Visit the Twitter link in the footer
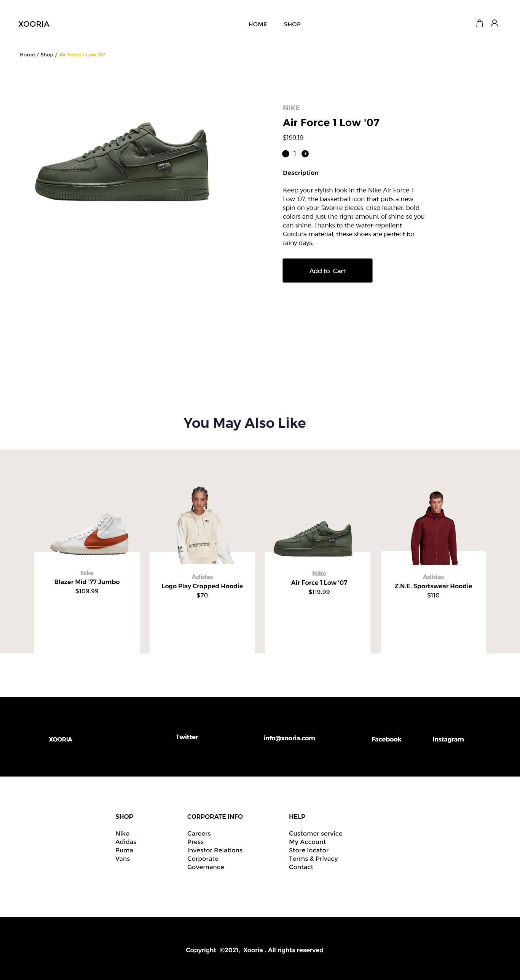Image resolution: width=520 pixels, height=980 pixels. 187,737
